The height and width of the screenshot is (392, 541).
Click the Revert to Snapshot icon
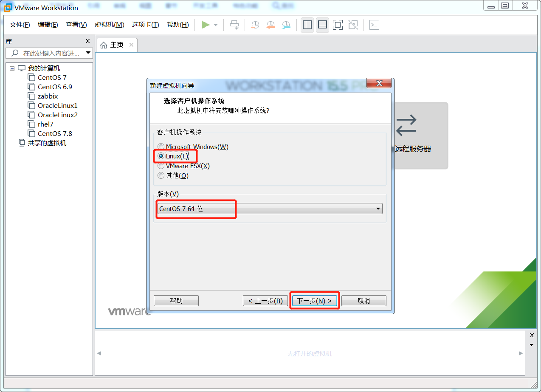tap(271, 25)
